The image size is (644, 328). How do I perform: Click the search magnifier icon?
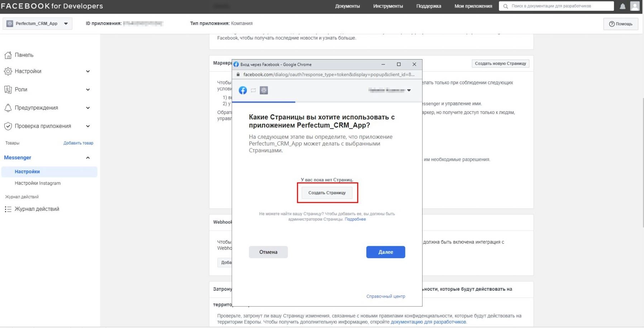click(506, 6)
